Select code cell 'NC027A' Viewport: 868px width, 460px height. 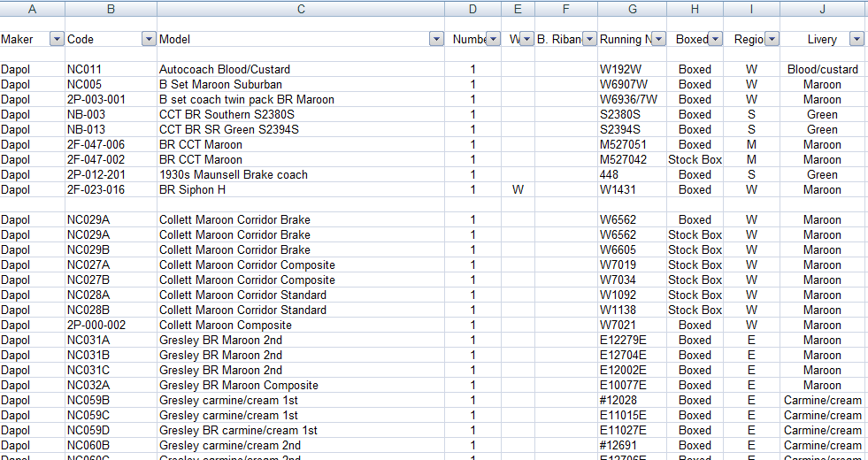pyautogui.click(x=111, y=264)
